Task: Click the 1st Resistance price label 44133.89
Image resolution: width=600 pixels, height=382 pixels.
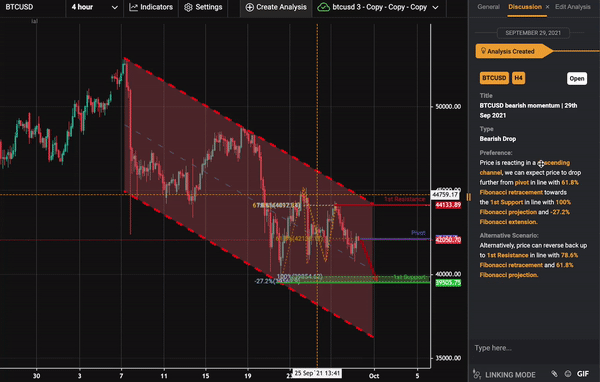Action: (x=448, y=205)
